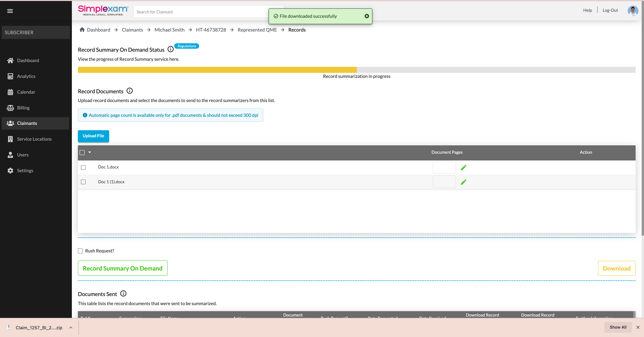644x337 pixels.
Task: Click the Search for Claimant field
Action: (x=200, y=12)
